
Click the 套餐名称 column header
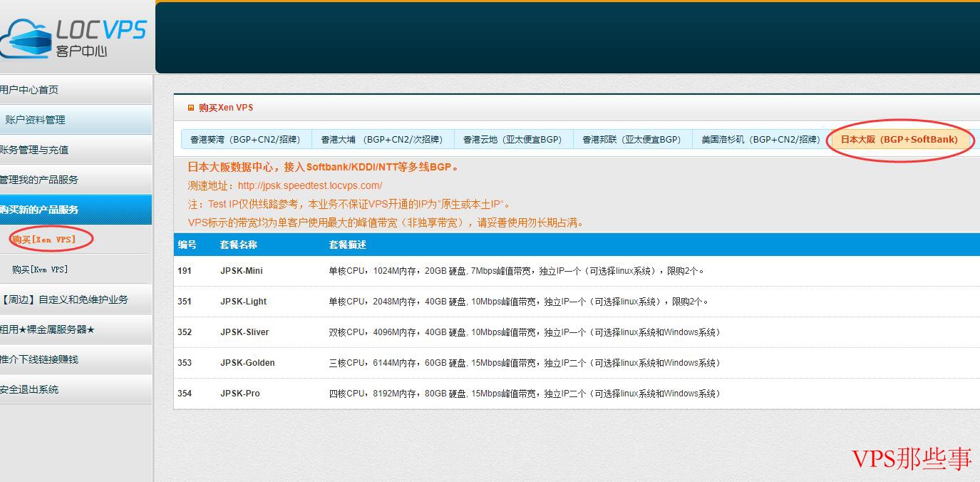tap(239, 245)
